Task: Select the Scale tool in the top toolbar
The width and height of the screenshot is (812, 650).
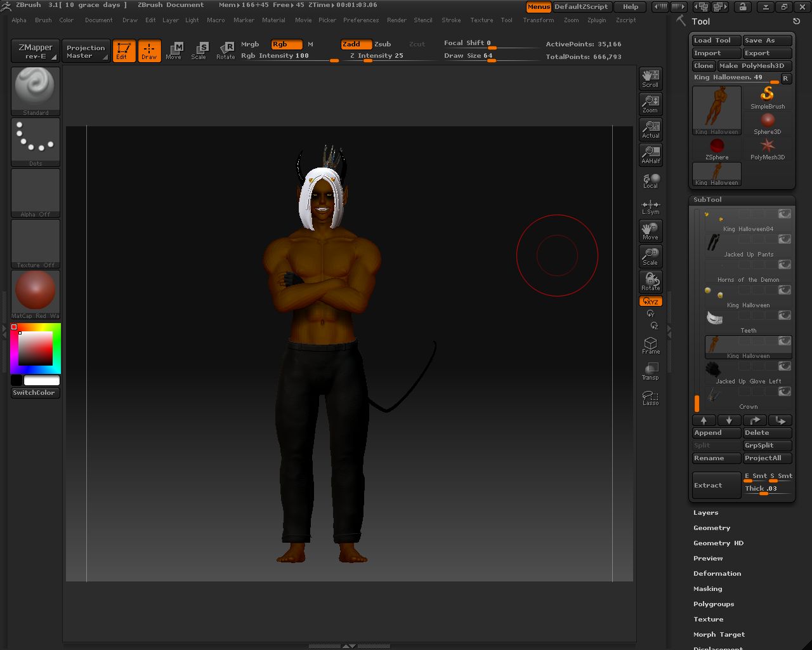Action: pyautogui.click(x=199, y=51)
